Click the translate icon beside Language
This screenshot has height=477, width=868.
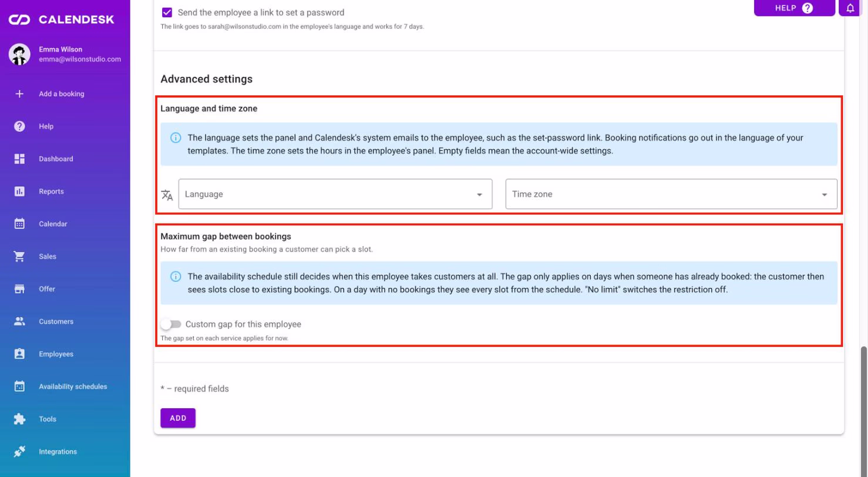167,195
